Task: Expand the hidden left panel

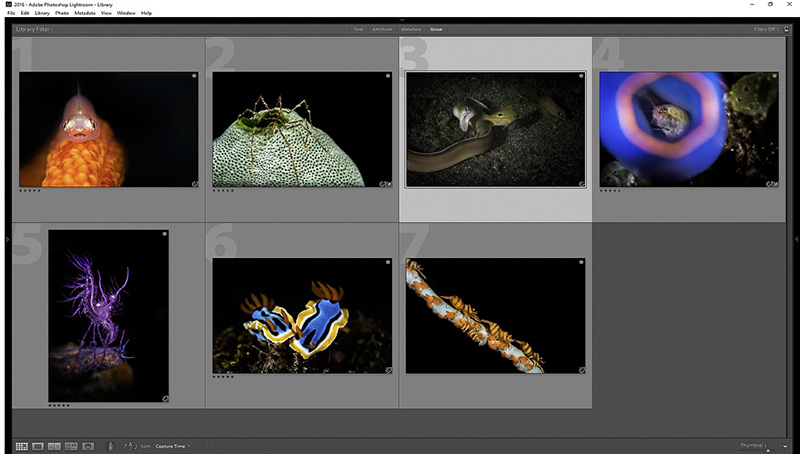Action: [x=4, y=240]
